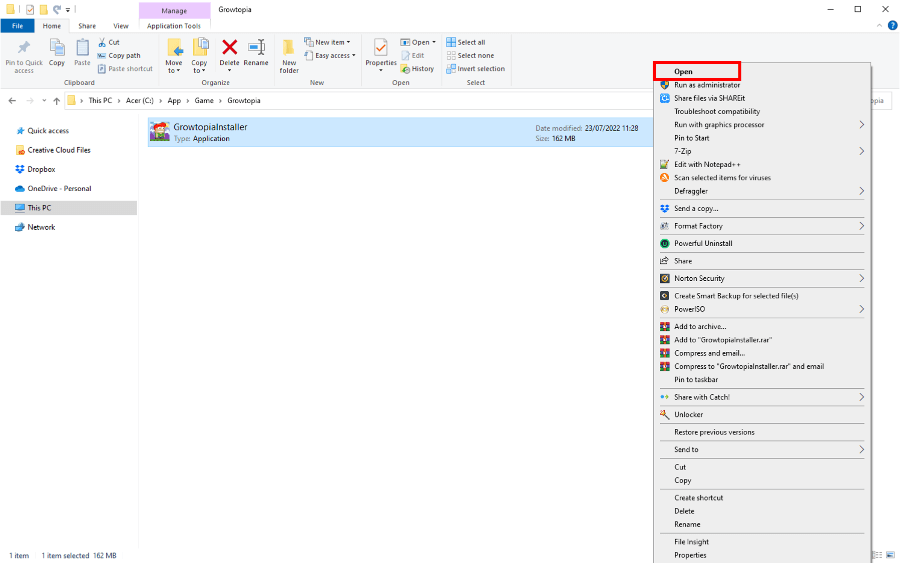Select Quick access in sidebar

click(48, 131)
